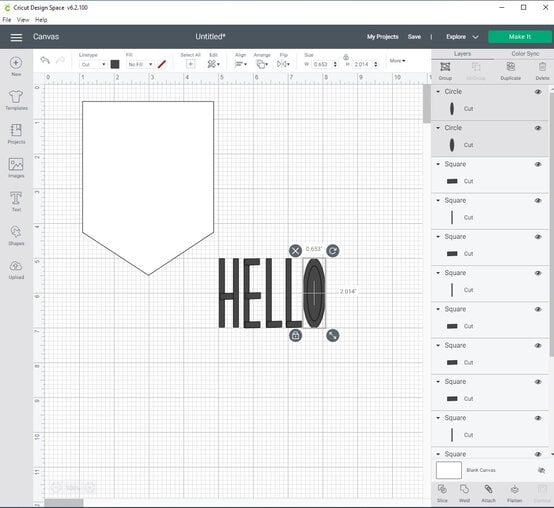The image size is (554, 508).
Task: Click the Canvas header label
Action: [x=46, y=37]
